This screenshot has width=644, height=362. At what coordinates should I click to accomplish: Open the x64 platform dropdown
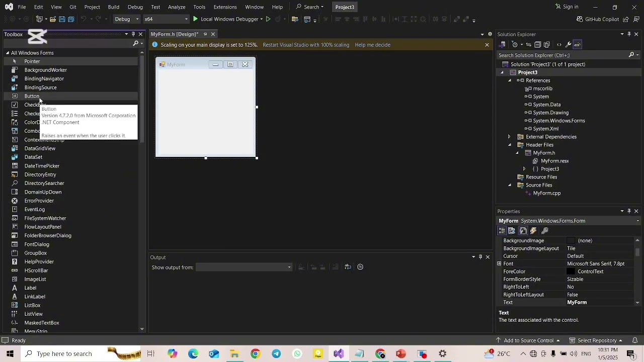click(x=167, y=19)
